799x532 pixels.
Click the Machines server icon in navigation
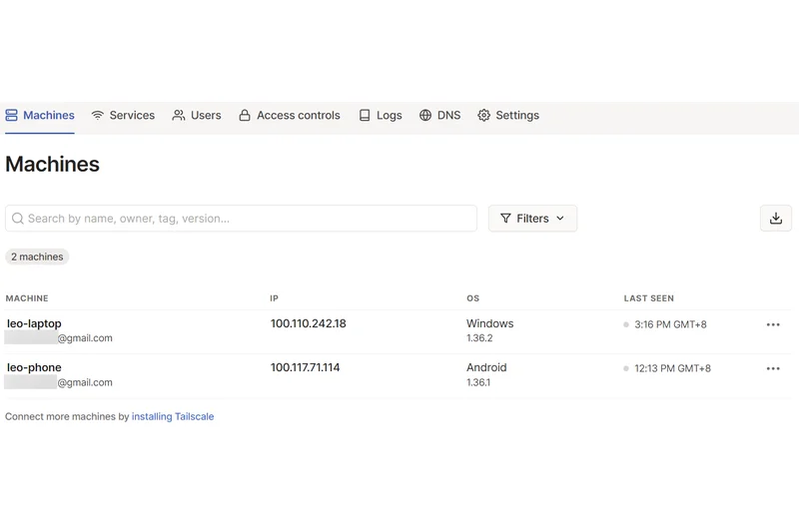12,116
